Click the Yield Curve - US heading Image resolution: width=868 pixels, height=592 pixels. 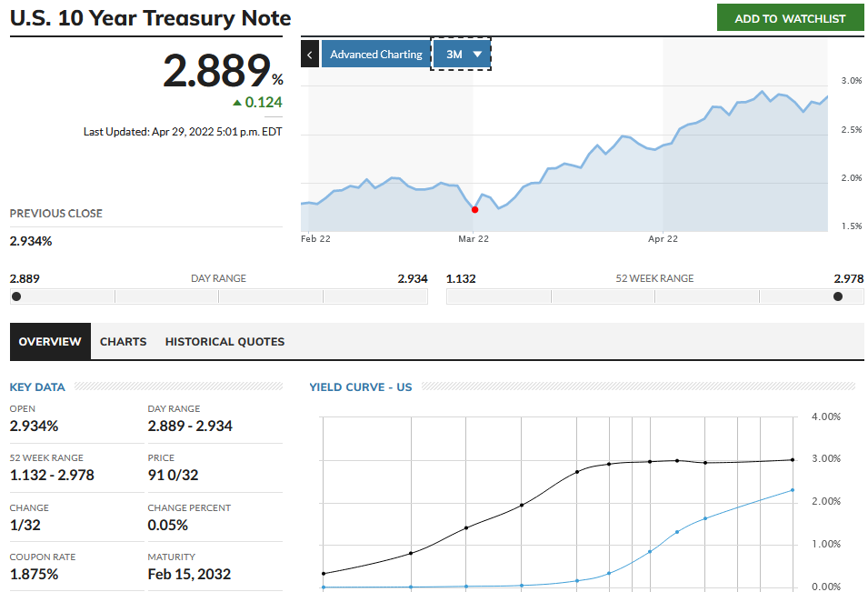[360, 387]
